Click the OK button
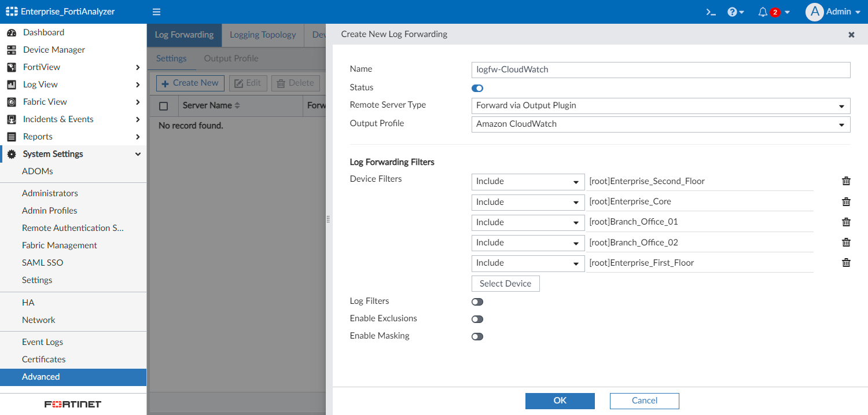Image resolution: width=868 pixels, height=415 pixels. coord(560,401)
